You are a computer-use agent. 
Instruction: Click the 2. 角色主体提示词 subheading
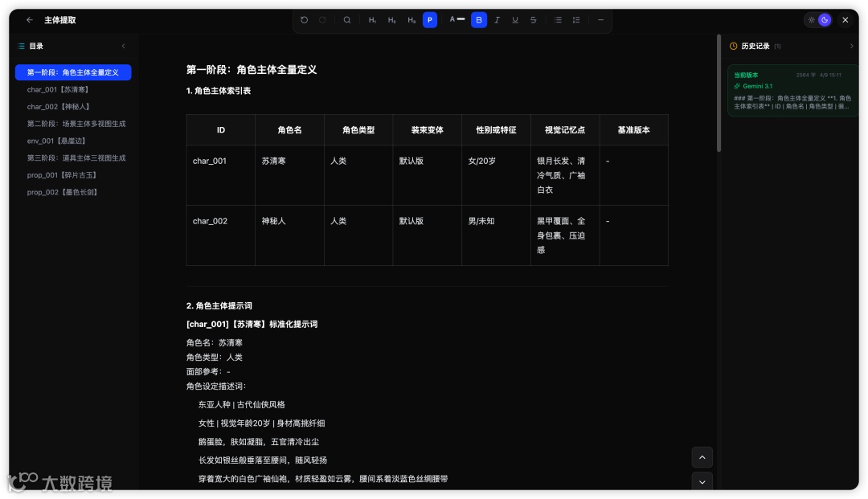[219, 306]
